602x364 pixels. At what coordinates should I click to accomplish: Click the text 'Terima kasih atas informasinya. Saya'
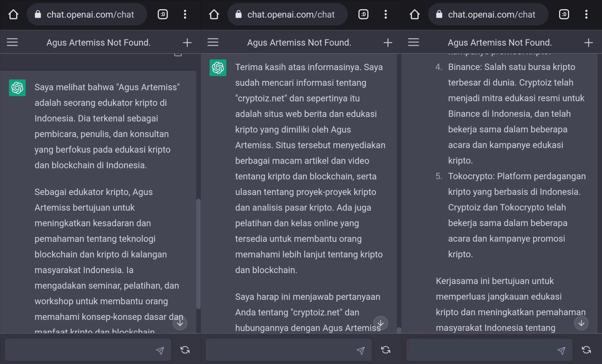(x=309, y=67)
